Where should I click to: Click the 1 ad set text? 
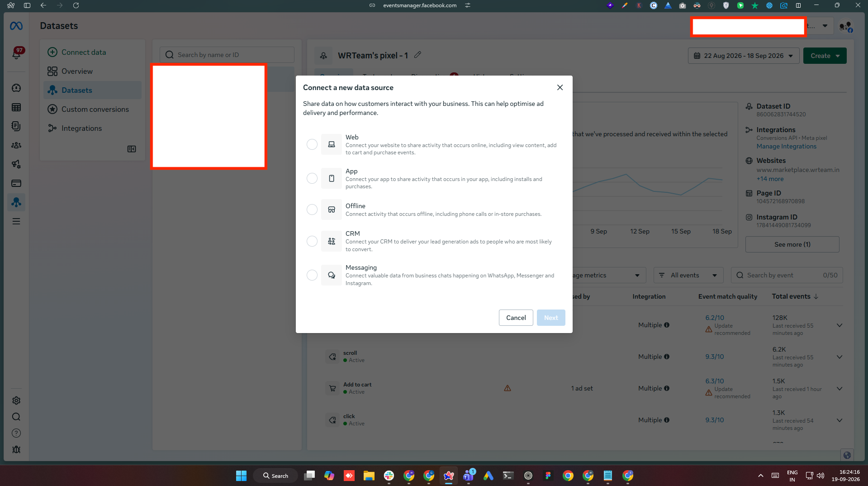click(x=582, y=389)
